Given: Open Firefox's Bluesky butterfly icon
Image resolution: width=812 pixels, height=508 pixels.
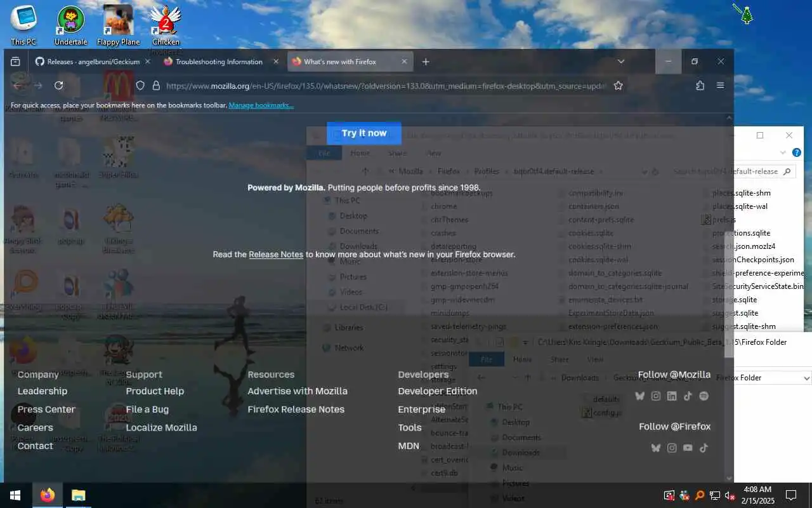Looking at the screenshot, I should click(655, 448).
